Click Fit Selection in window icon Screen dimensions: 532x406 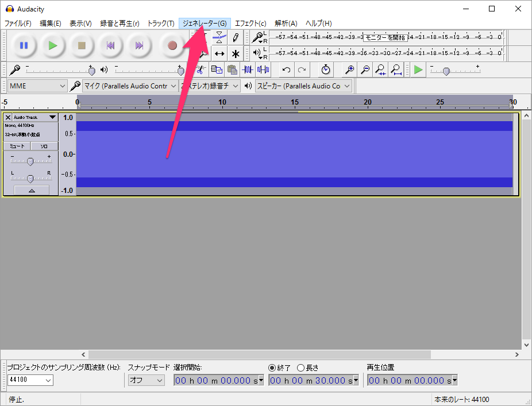380,70
